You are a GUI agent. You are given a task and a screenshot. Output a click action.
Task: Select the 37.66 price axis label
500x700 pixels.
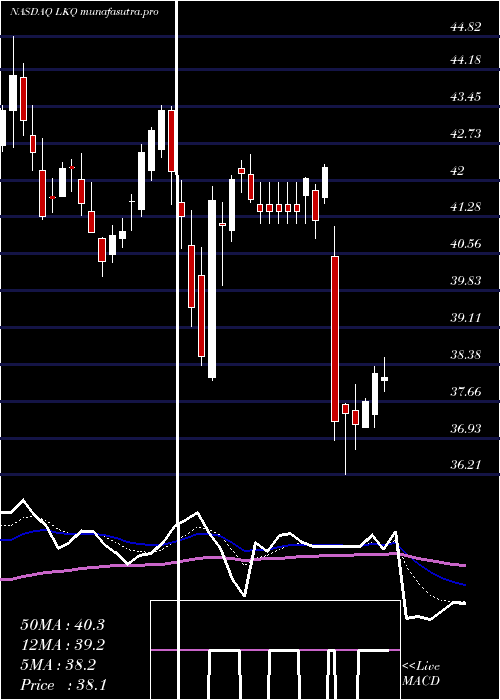tap(466, 392)
